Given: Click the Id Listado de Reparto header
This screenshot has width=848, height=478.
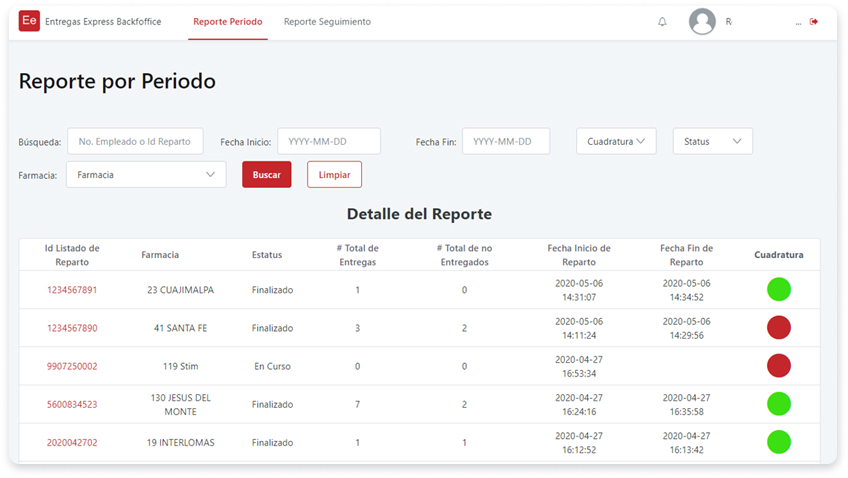Looking at the screenshot, I should point(72,255).
